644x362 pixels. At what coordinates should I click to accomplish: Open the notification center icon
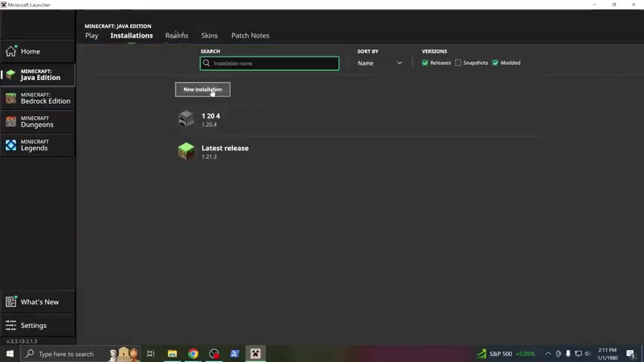click(x=631, y=354)
